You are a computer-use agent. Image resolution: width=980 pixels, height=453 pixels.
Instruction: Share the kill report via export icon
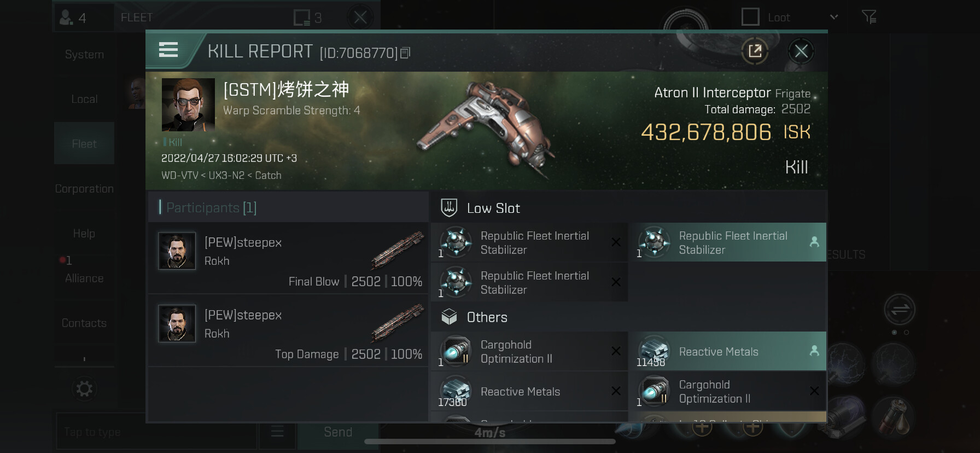coord(755,51)
